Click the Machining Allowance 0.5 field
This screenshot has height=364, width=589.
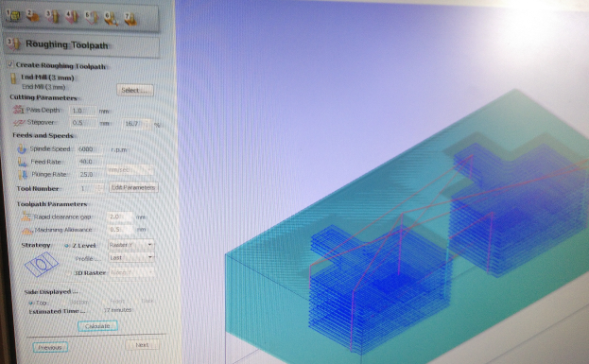point(121,229)
